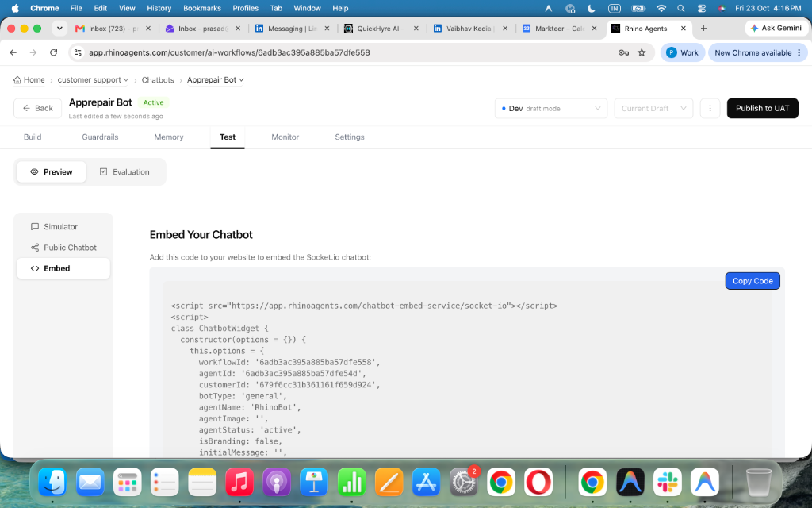This screenshot has width=812, height=508.
Task: Click the Wi-Fi icon in menu bar
Action: [x=661, y=8]
